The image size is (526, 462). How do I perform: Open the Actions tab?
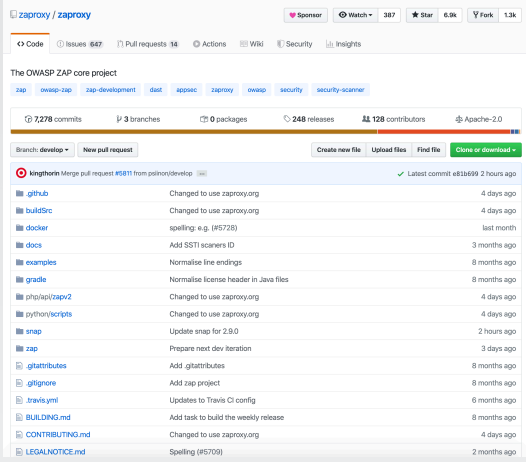pos(210,44)
